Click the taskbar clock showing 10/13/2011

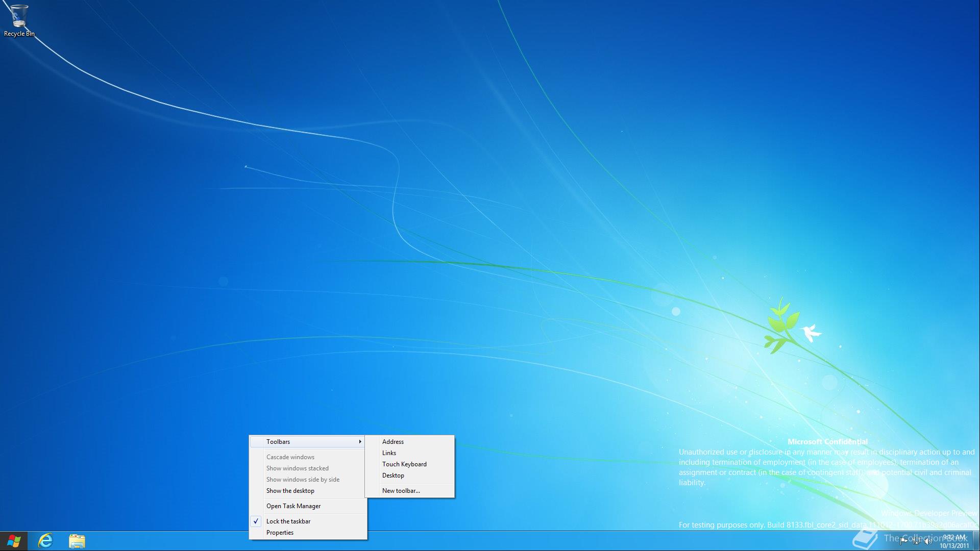pyautogui.click(x=954, y=541)
